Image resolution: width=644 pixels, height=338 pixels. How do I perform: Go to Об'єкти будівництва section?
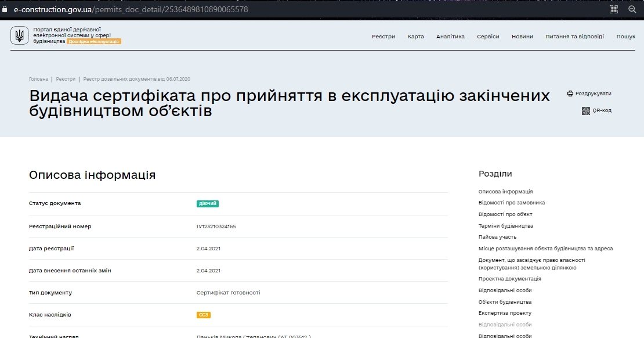pyautogui.click(x=505, y=302)
